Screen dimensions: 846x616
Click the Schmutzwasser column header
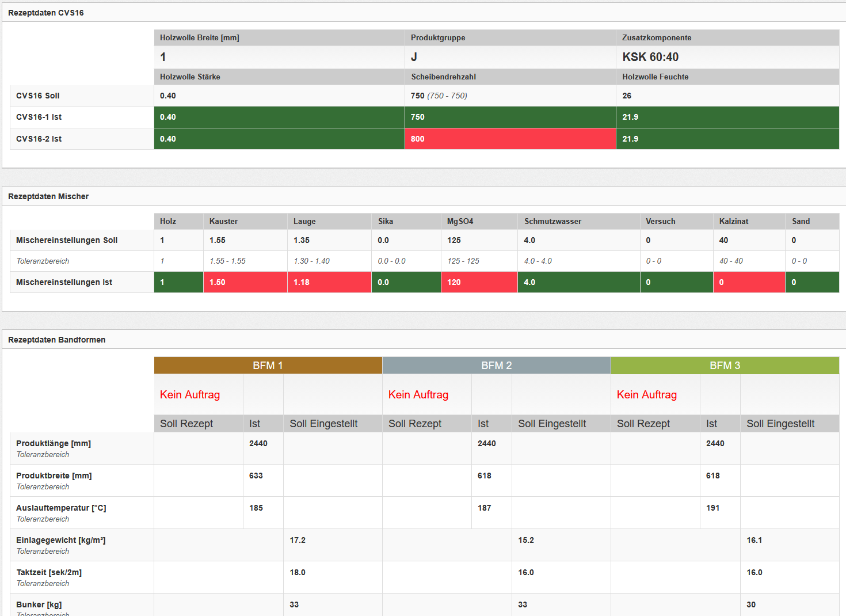click(552, 221)
